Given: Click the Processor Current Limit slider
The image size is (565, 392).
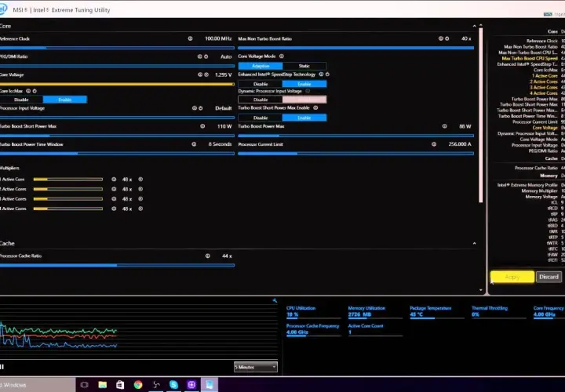Looking at the screenshot, I should coord(356,154).
